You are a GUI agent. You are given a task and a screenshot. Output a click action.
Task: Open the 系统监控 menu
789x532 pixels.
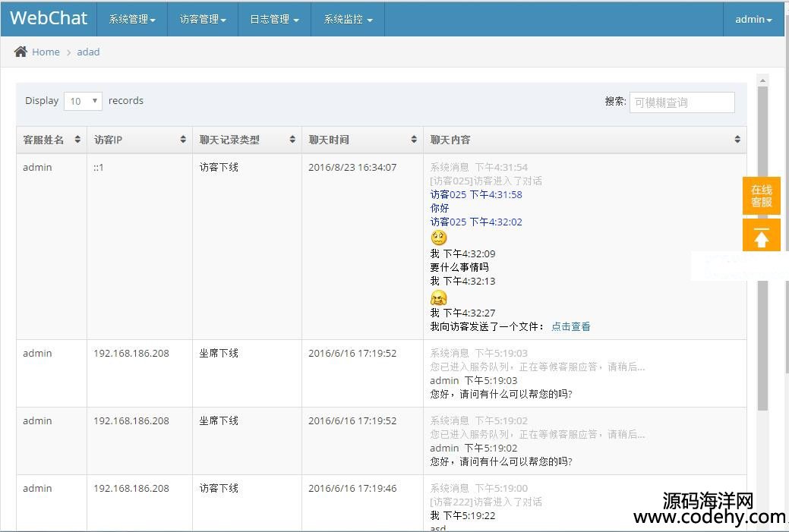[x=348, y=19]
